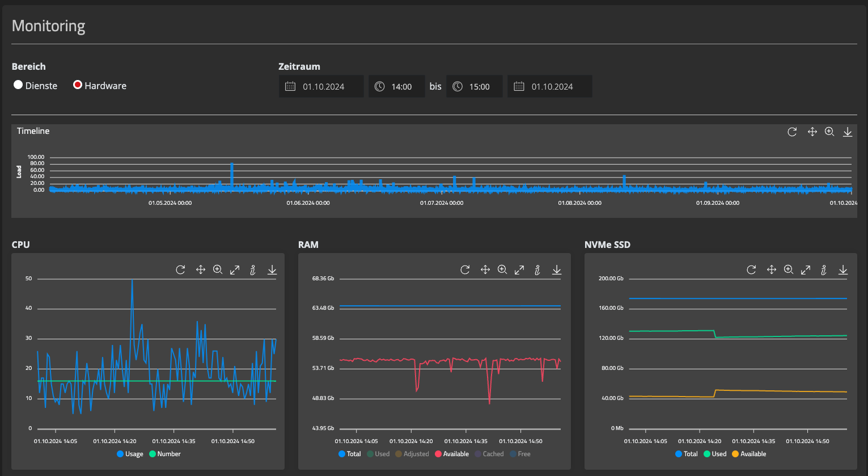This screenshot has height=476, width=868.
Task: Activate pan tool on RAM chart
Action: pos(485,269)
